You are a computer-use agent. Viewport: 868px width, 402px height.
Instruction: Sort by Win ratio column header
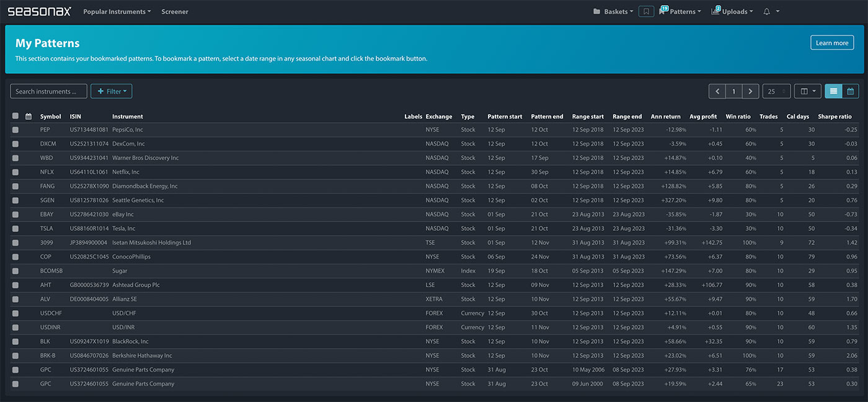738,116
